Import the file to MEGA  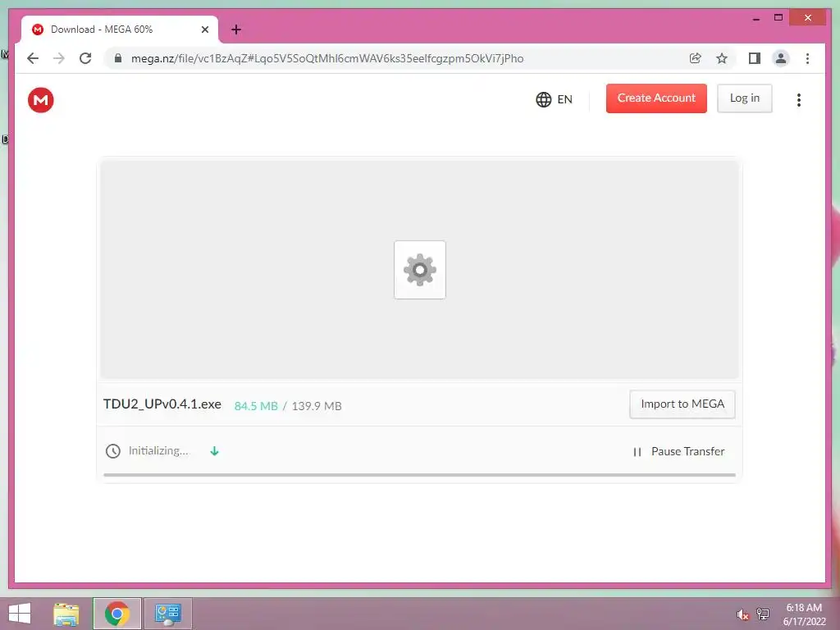pyautogui.click(x=682, y=404)
